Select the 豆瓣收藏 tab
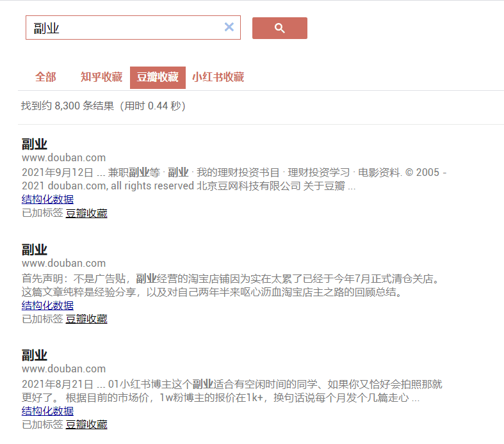Viewport: 504px width, 444px height. (158, 77)
